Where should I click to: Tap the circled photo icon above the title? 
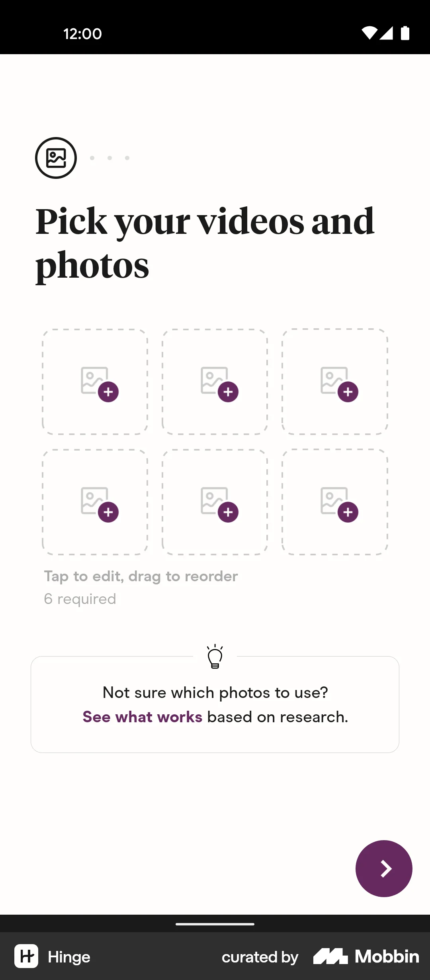coord(56,157)
